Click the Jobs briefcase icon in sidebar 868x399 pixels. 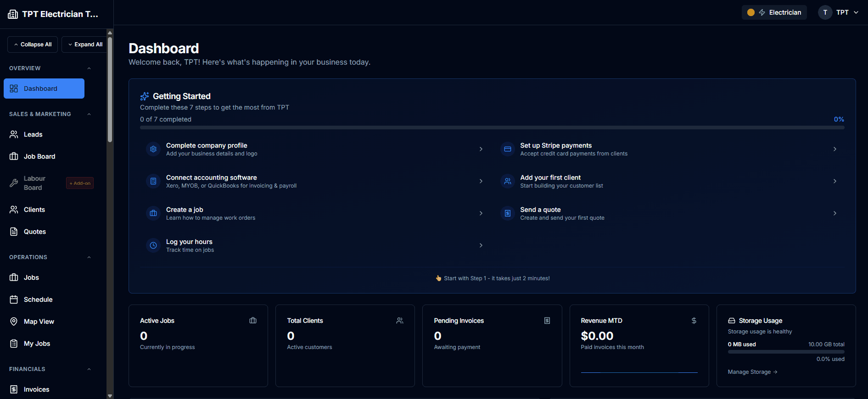click(14, 277)
